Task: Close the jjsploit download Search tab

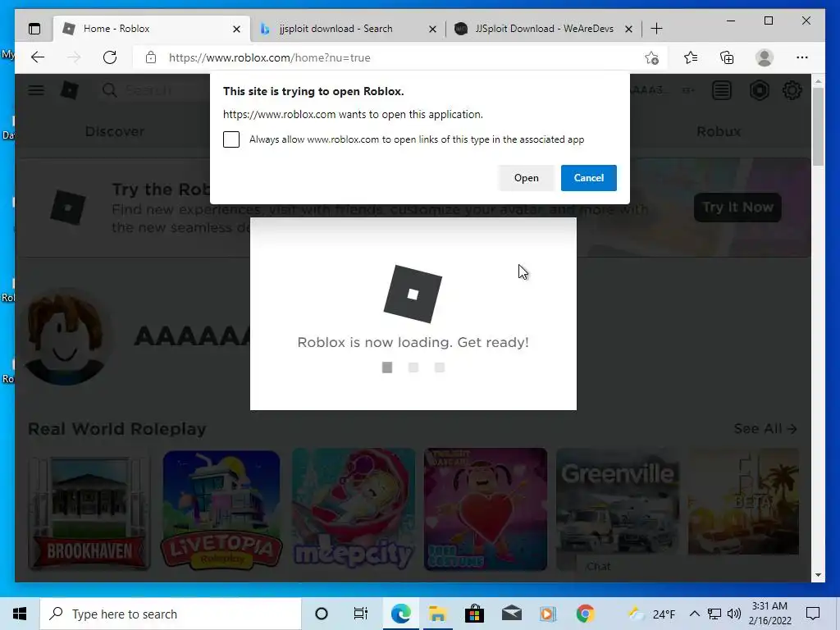Action: [x=432, y=29]
